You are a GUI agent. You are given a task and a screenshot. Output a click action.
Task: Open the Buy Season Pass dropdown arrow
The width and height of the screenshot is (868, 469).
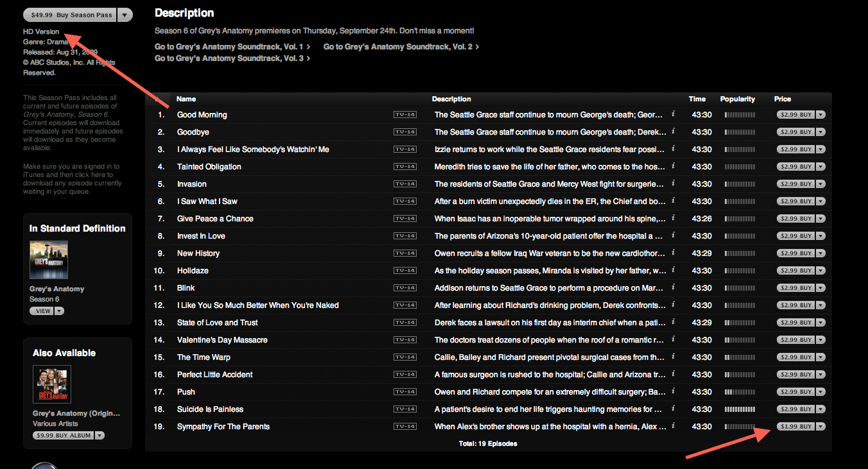tap(126, 15)
